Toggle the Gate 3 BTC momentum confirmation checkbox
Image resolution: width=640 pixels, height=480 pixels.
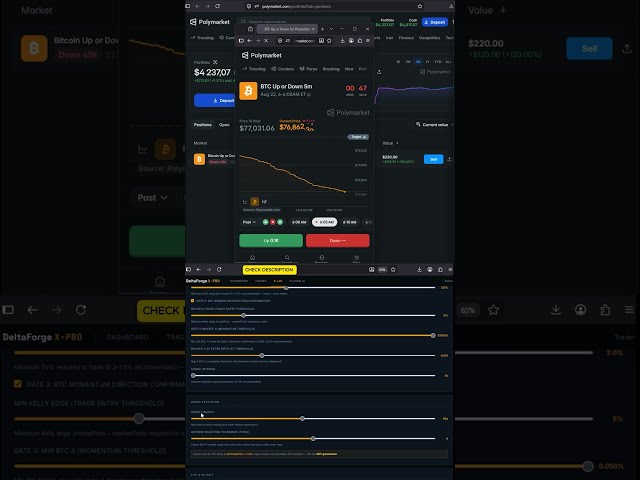point(193,301)
